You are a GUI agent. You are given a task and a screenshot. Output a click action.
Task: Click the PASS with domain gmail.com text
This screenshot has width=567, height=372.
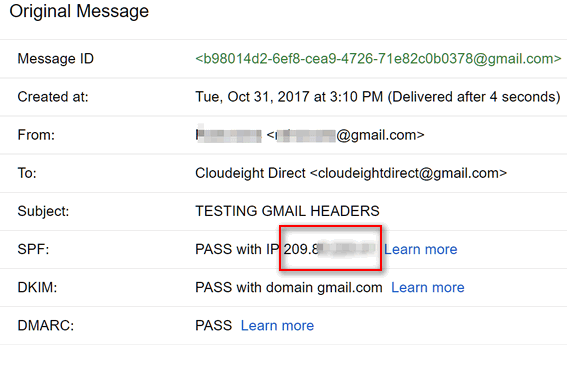289,288
